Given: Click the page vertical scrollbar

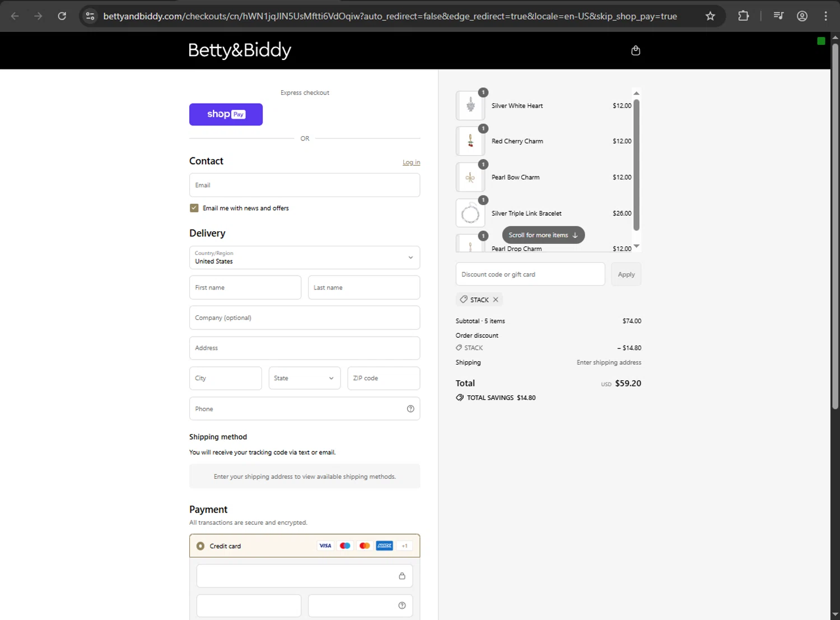Looking at the screenshot, I should pos(835,226).
